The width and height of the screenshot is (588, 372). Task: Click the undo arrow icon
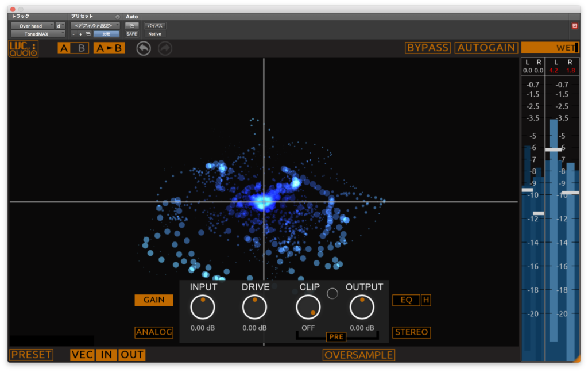143,48
